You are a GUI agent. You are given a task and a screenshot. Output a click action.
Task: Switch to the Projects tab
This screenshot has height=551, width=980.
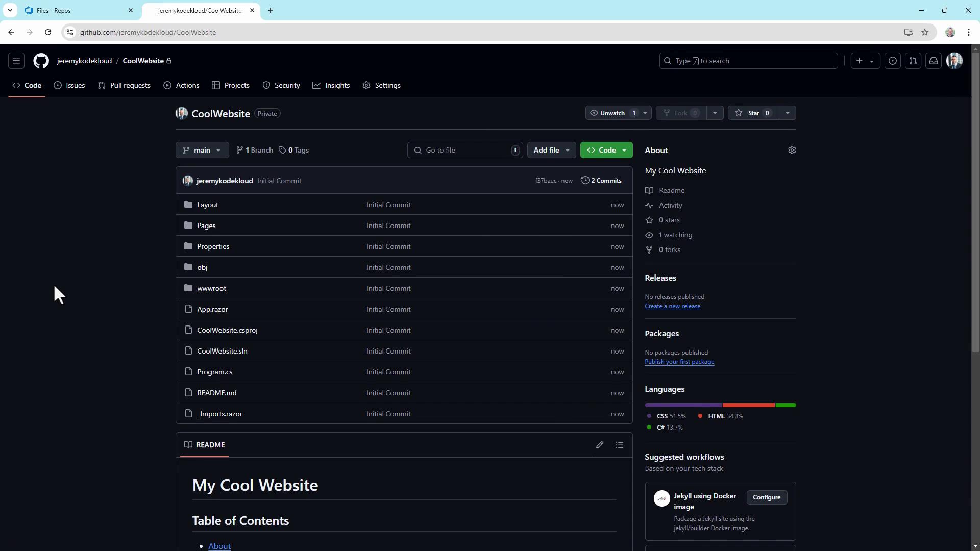tap(231, 85)
